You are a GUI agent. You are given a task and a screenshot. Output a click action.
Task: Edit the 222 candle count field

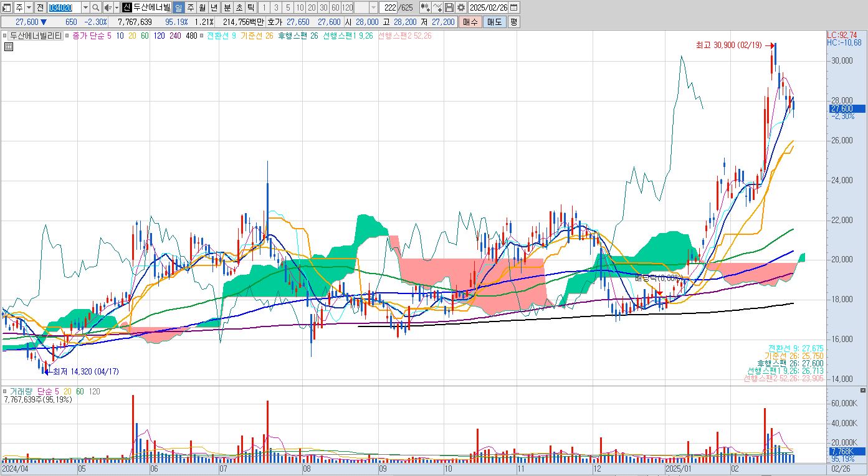389,7
